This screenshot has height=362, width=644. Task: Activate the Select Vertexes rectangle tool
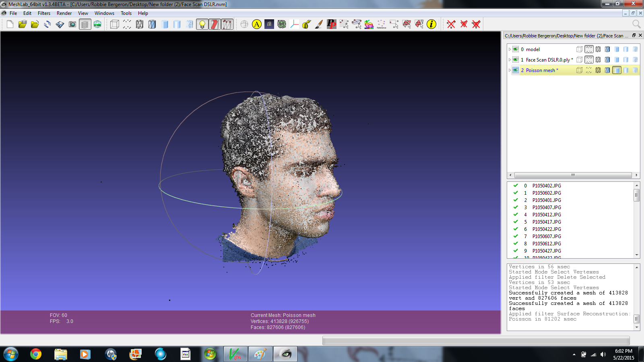(x=394, y=25)
